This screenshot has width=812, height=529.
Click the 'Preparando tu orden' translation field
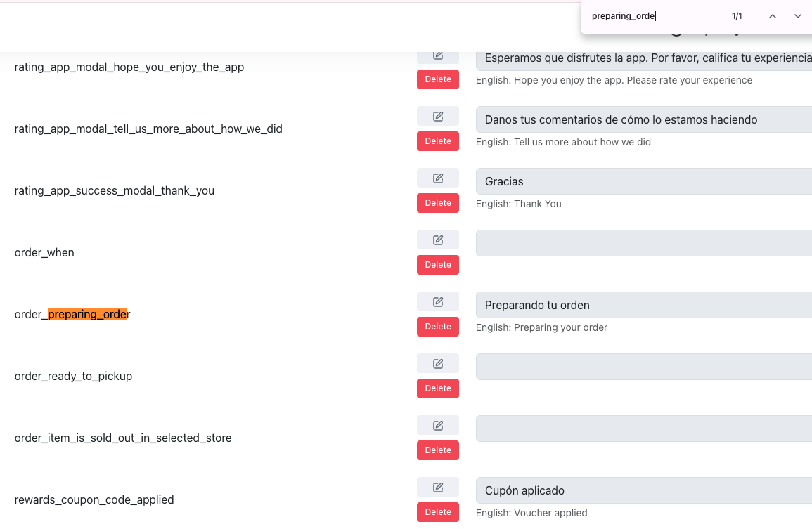[x=644, y=305]
